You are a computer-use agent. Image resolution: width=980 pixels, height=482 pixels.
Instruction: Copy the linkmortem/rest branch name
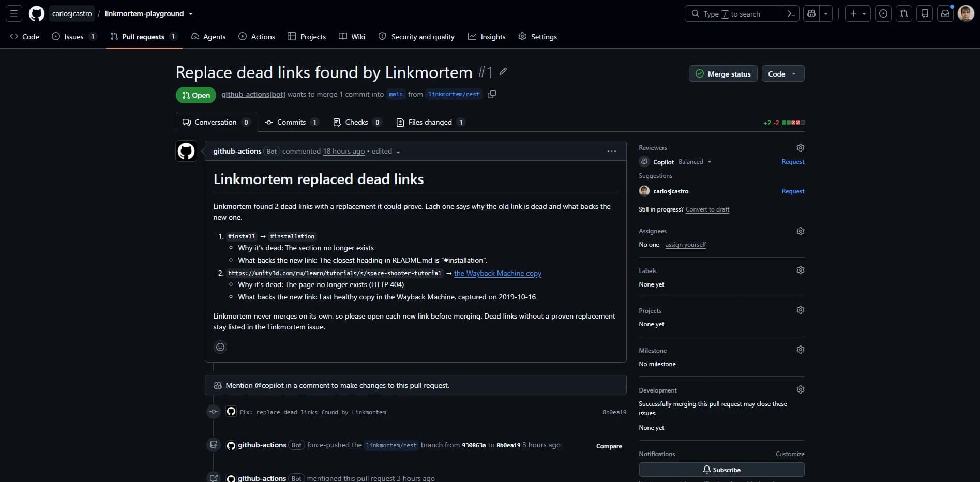492,94
